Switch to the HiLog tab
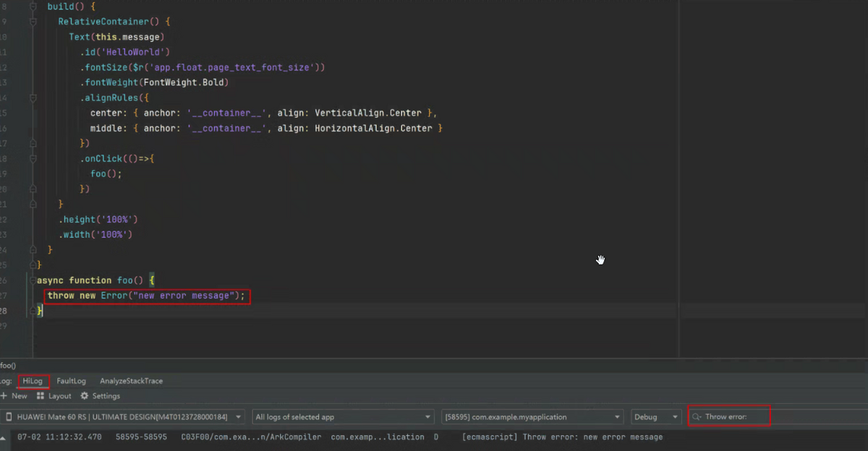The height and width of the screenshot is (451, 868). (x=33, y=381)
